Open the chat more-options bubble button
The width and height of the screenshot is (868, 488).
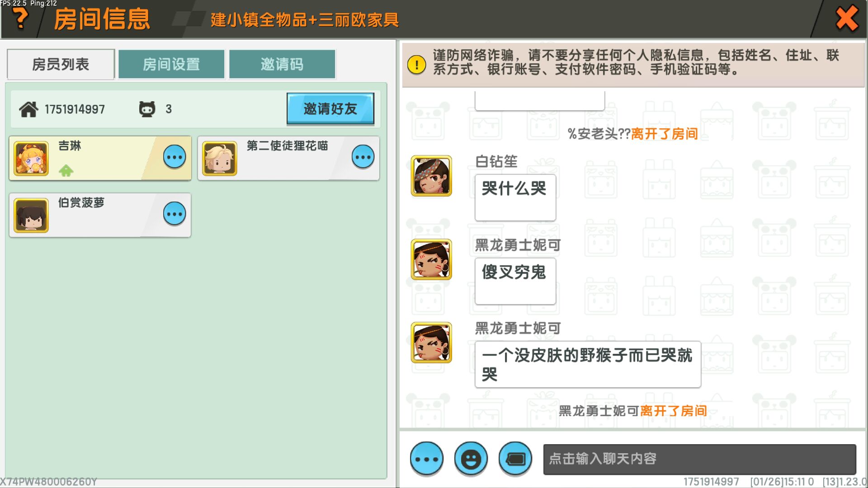coord(426,459)
